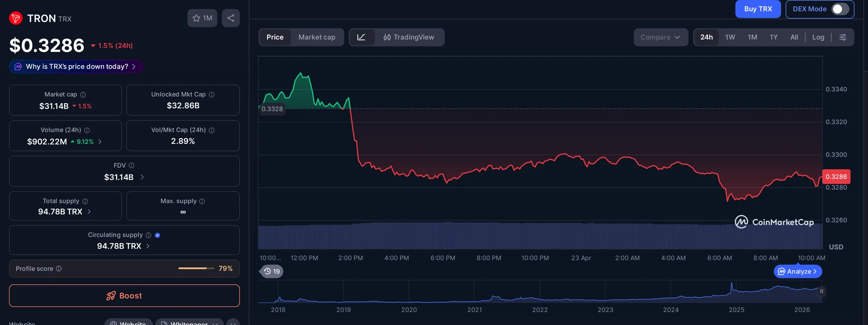Expand FDV details chevron
The width and height of the screenshot is (868, 325).
[142, 177]
